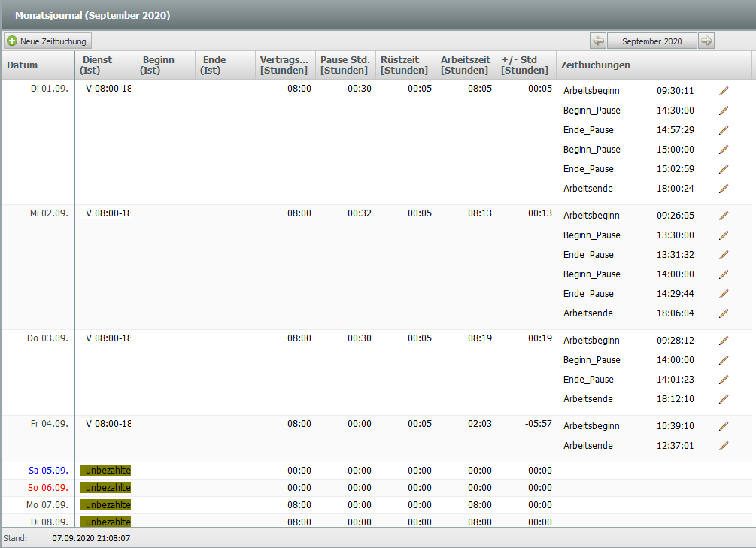Viewport: 756px width, 548px height.
Task: Click the Vertrags... [Stunden] column header
Action: coord(285,65)
